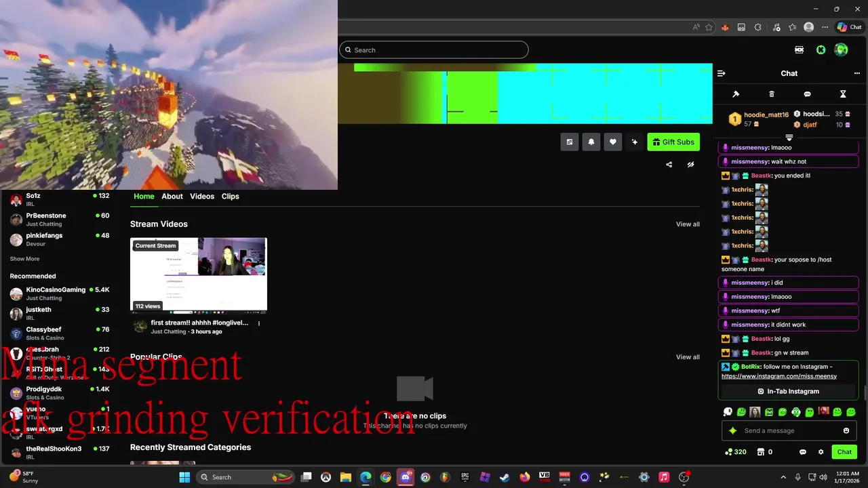Screen dimensions: 868x488
Task: Click the shop icon showing 0
Action: click(x=765, y=452)
